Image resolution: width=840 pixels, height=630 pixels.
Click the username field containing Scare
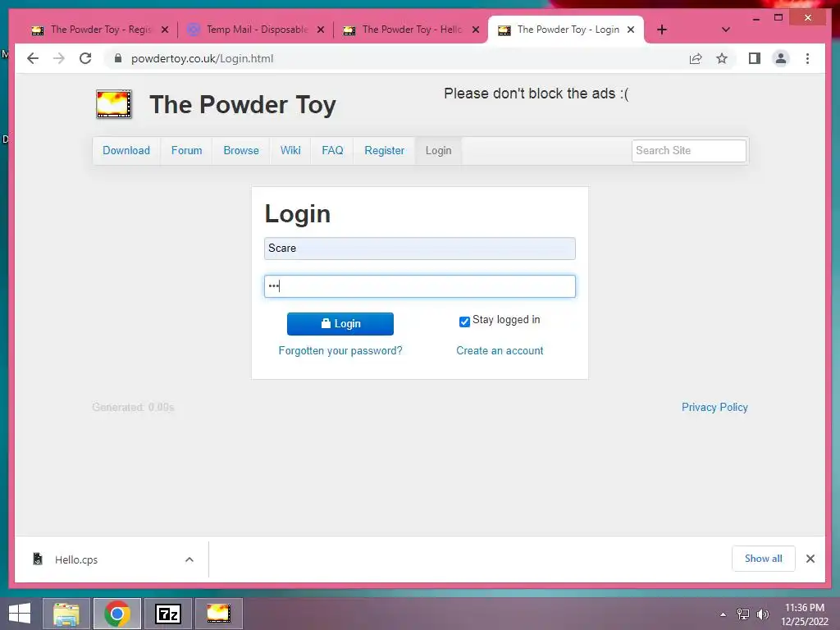[419, 249]
